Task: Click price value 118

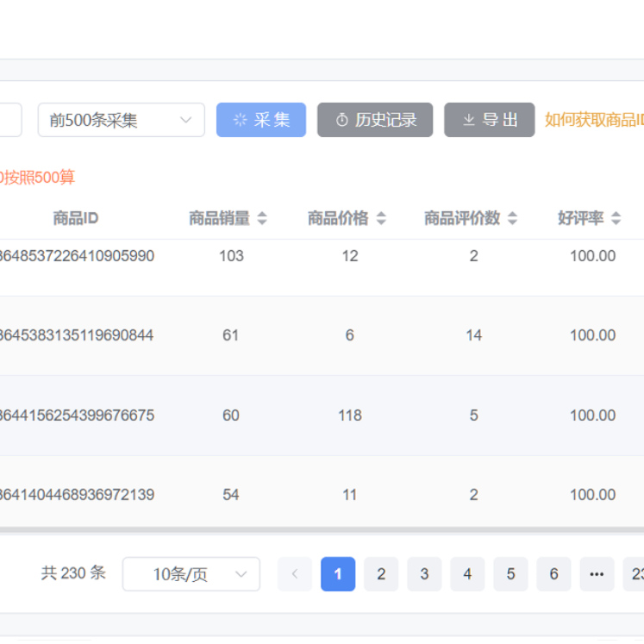Action: (350, 415)
